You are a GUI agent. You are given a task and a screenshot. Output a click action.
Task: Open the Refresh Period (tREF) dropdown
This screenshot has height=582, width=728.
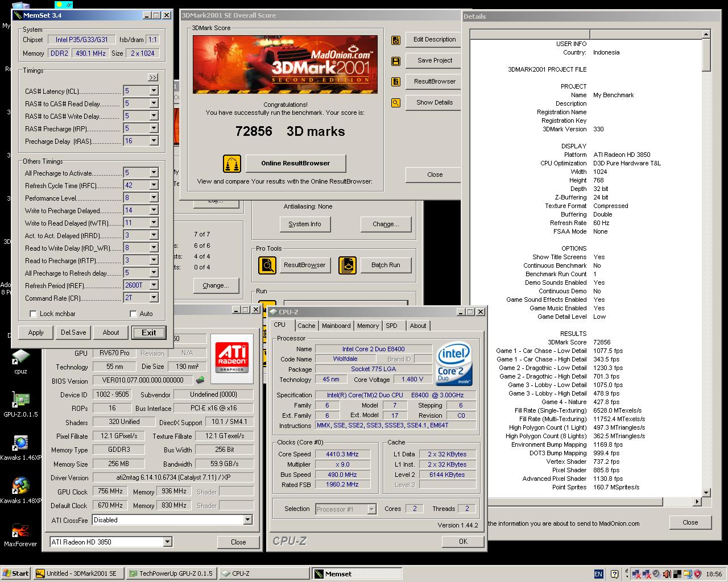coord(154,285)
